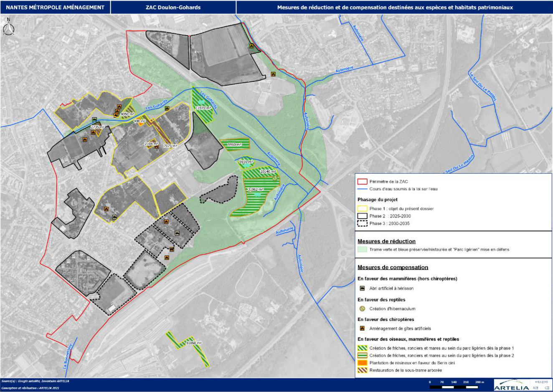Viewport: 553px width, 392px height.
Task: Click the 2735 m² area label
Action: point(97,127)
